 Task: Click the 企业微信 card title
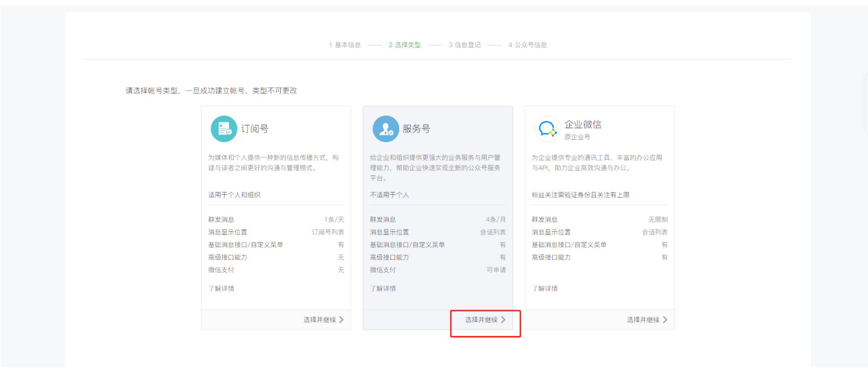point(583,125)
